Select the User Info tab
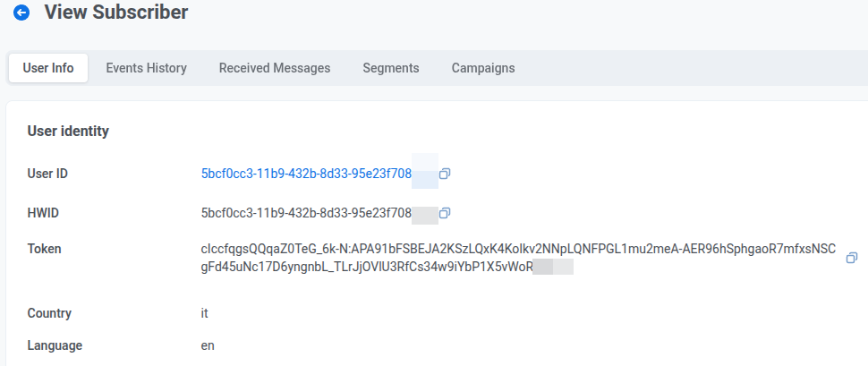The image size is (868, 366). coord(48,68)
